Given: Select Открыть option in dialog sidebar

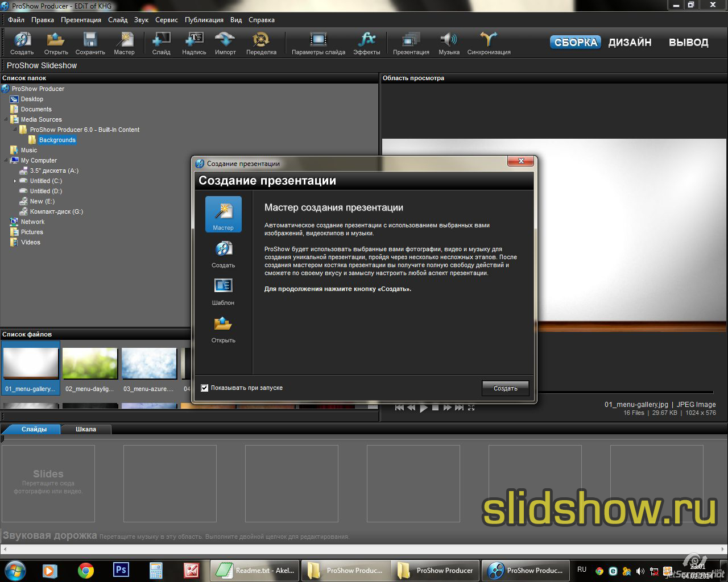Looking at the screenshot, I should pos(223,330).
